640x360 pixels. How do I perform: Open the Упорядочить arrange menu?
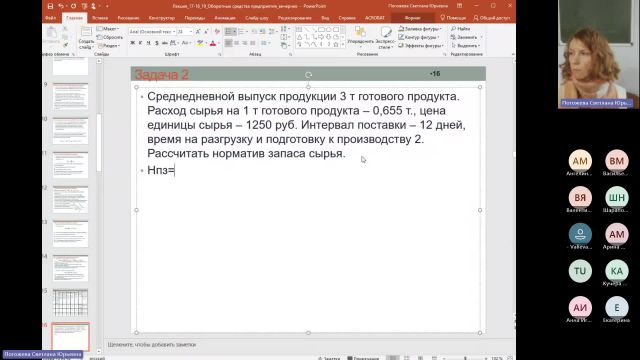tap(360, 37)
